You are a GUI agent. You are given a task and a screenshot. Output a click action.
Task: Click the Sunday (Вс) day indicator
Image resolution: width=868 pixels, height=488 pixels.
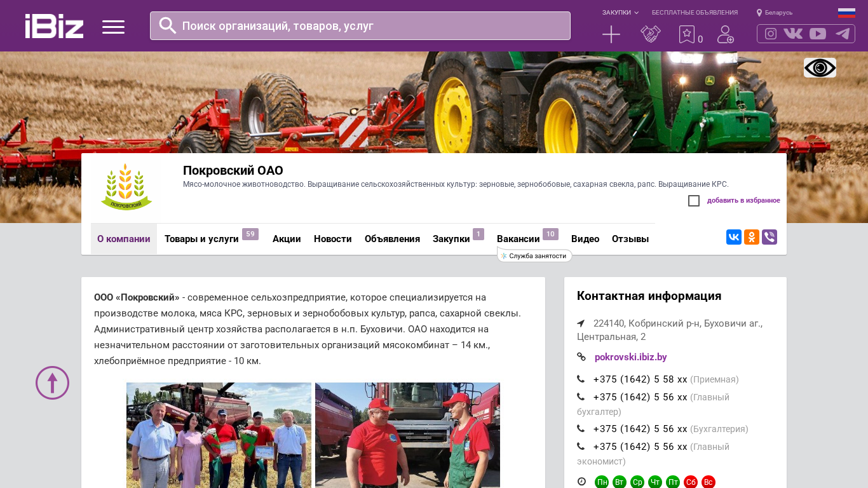709,482
